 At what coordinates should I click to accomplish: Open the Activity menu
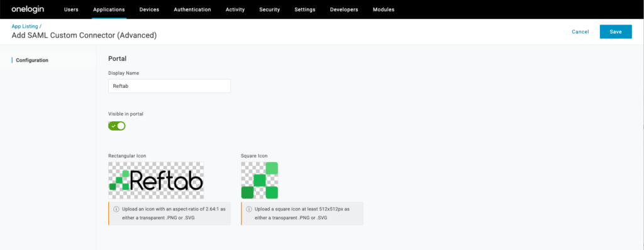click(x=235, y=9)
